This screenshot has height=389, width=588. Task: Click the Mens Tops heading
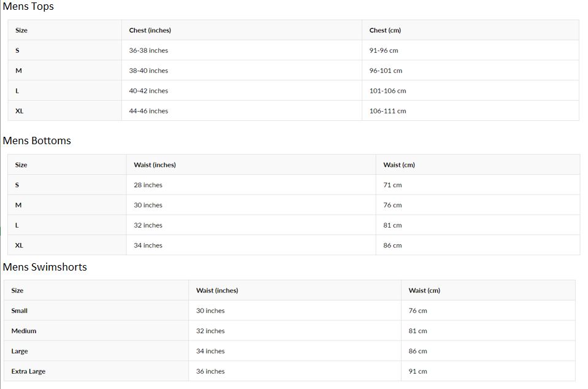[x=28, y=7]
